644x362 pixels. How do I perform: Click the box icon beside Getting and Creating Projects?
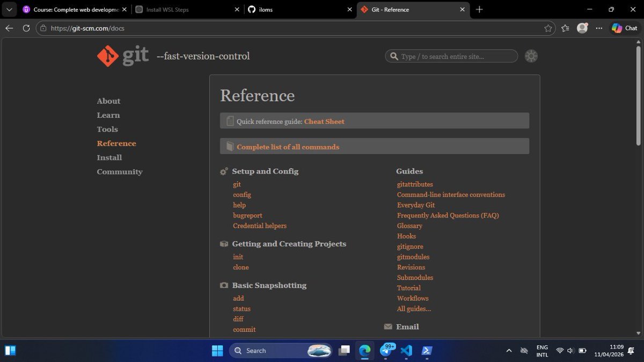224,244
